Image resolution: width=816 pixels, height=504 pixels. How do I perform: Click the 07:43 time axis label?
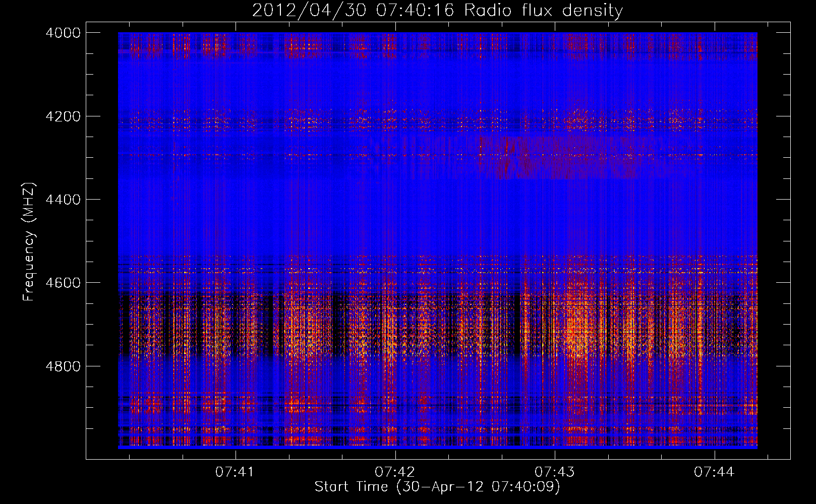click(554, 472)
